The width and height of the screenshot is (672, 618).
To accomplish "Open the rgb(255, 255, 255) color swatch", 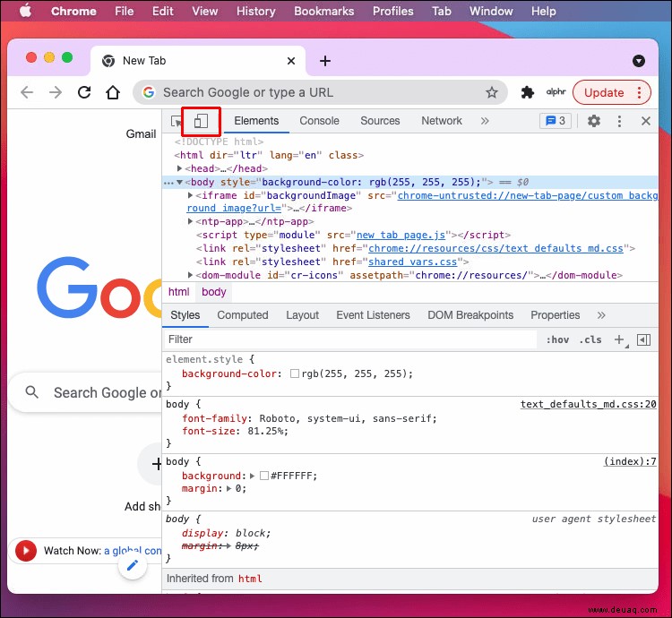I will [x=295, y=373].
